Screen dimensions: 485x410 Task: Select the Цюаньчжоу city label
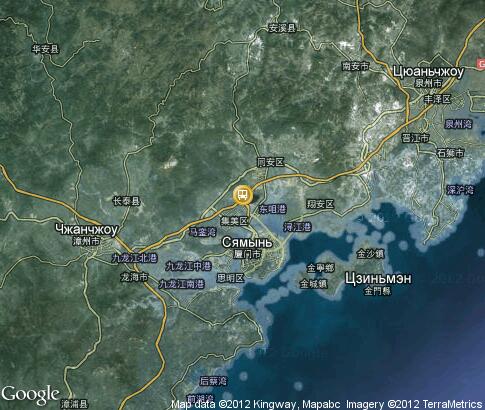click(428, 72)
